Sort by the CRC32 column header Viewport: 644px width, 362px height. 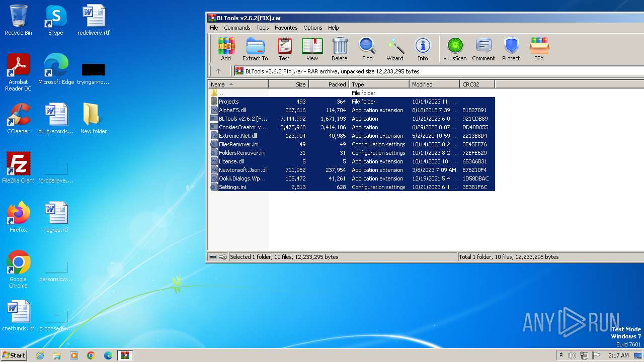(x=477, y=84)
